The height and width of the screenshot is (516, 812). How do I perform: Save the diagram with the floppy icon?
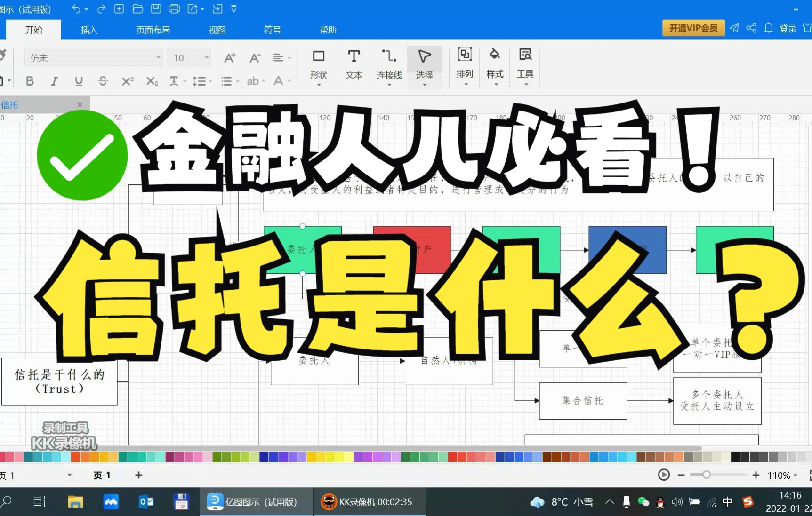156,9
